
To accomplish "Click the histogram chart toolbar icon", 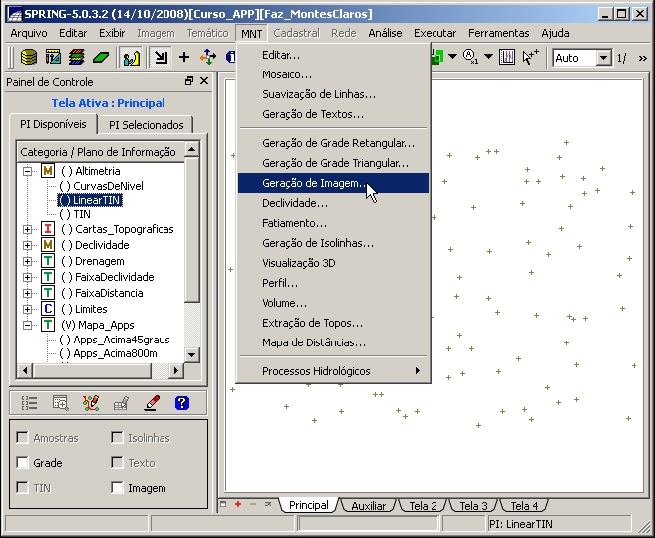I will (x=506, y=57).
